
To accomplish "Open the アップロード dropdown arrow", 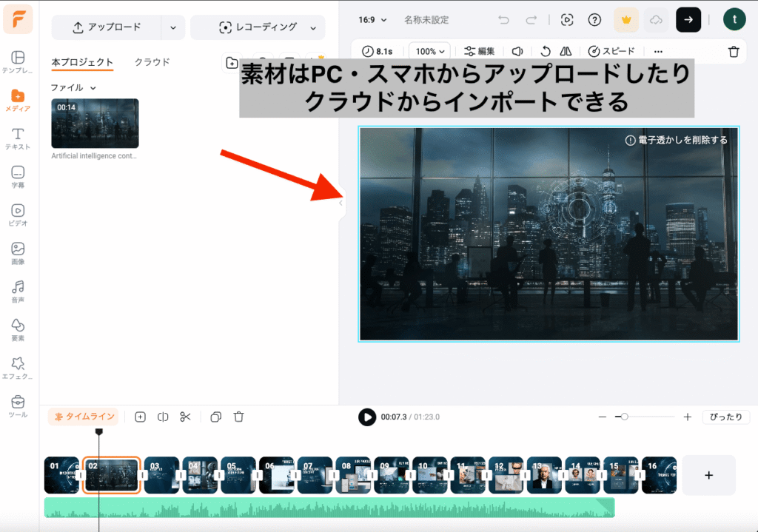I will (x=173, y=27).
